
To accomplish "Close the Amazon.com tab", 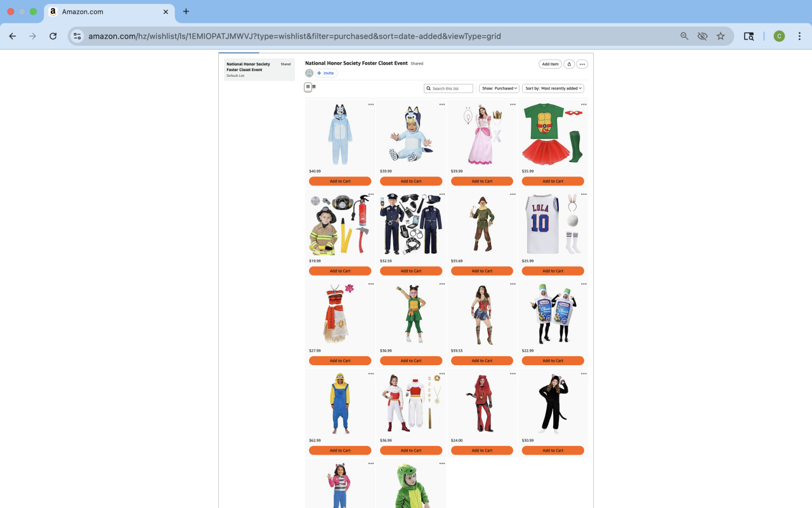I will [x=166, y=11].
